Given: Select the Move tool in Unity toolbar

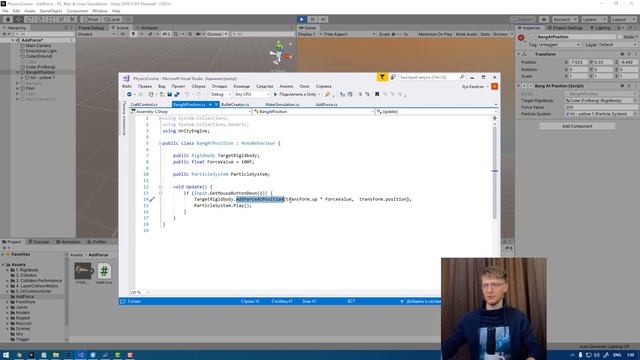Looking at the screenshot, I should click(18, 19).
